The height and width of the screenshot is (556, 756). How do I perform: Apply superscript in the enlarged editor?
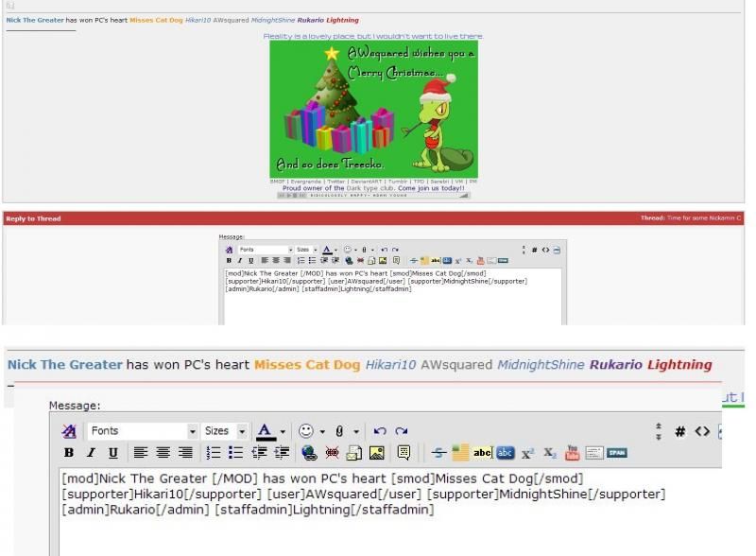(527, 453)
